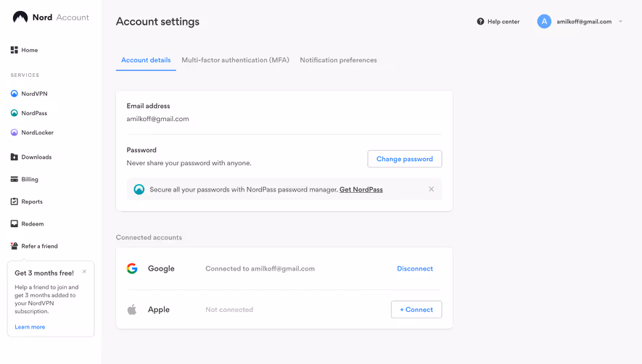Click the Apple logo in connected accounts
The width and height of the screenshot is (642, 364).
[x=132, y=310]
